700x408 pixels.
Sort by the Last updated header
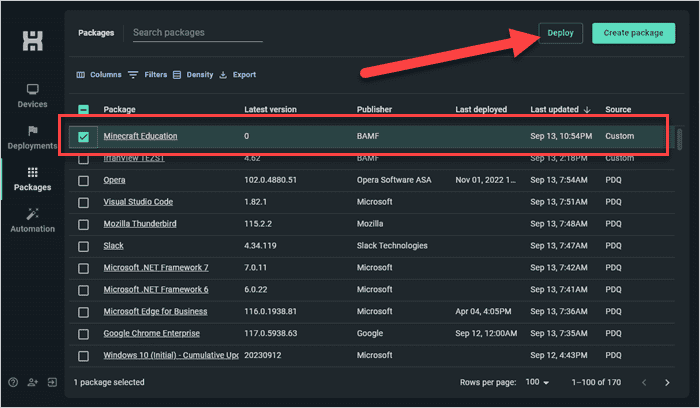[554, 109]
